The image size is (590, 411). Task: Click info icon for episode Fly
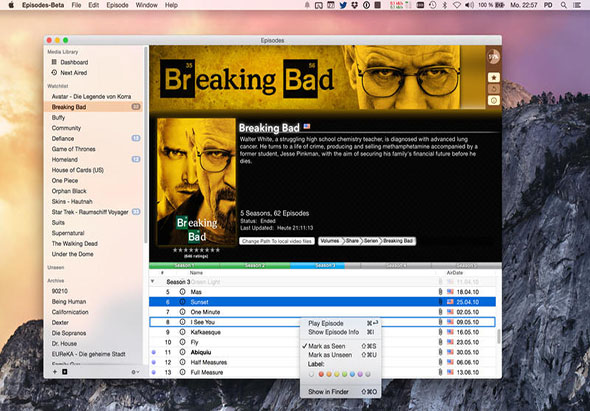(182, 342)
